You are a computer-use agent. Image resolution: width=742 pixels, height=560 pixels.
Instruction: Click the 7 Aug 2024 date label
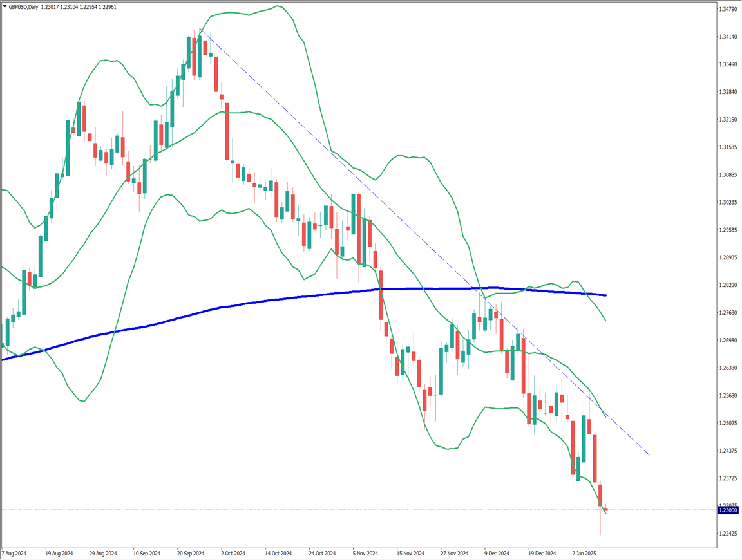14,553
